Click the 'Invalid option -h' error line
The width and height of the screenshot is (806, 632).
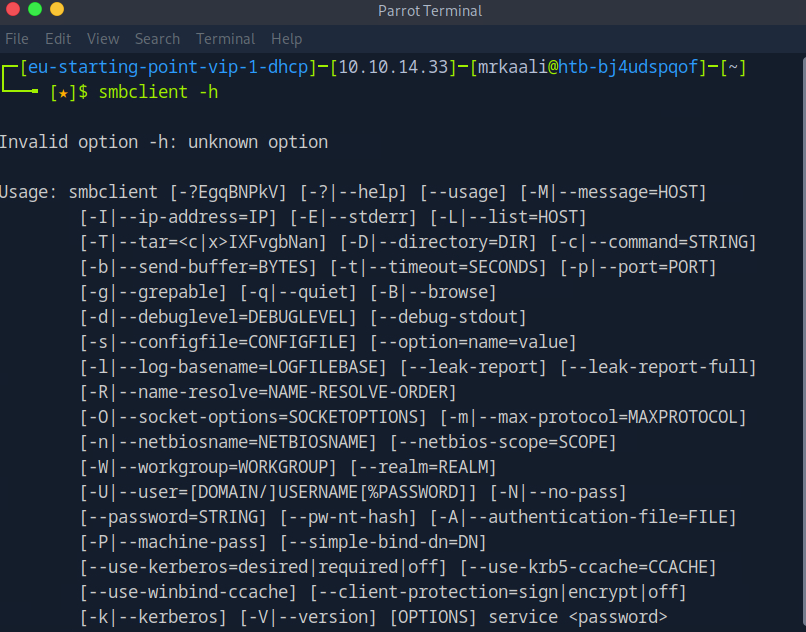pyautogui.click(x=164, y=142)
